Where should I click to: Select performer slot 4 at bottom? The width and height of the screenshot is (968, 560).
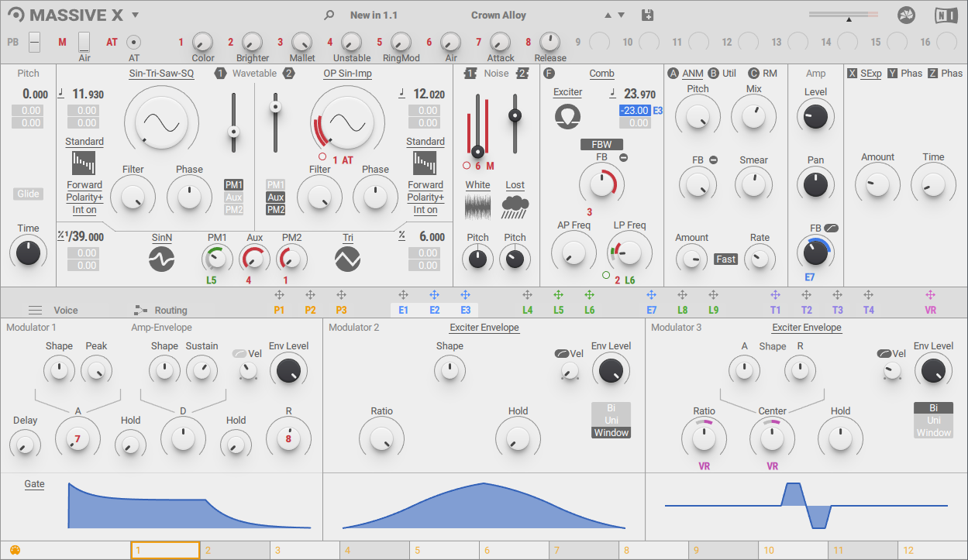[x=374, y=551]
